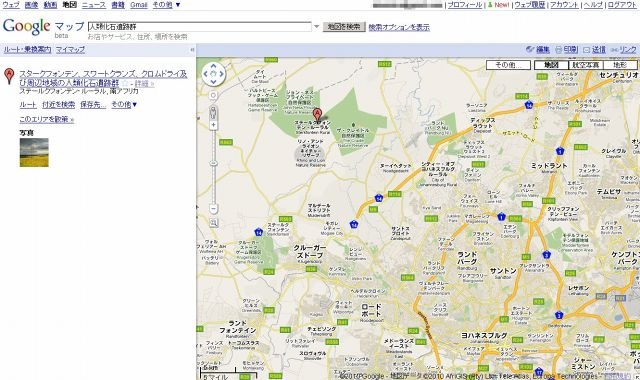Click the zoom slider handle

213,163
